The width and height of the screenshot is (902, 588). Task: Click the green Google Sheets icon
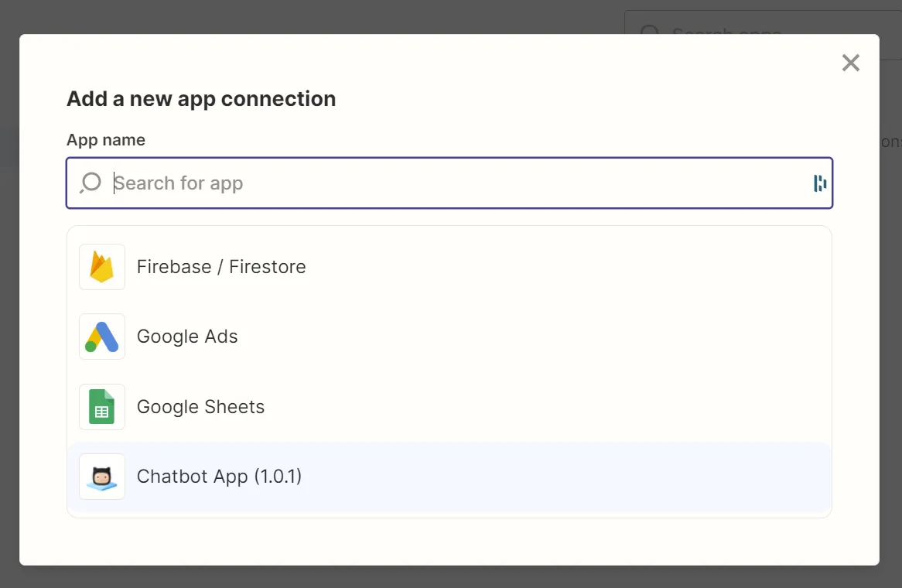pos(102,407)
